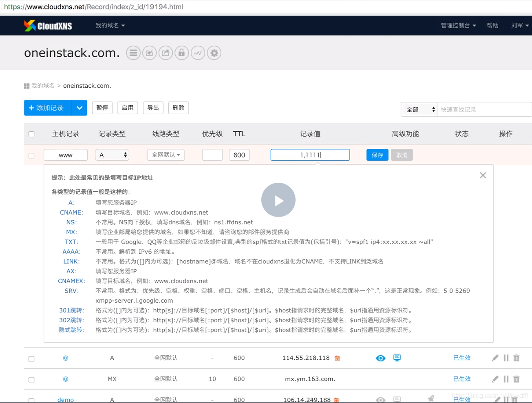Toggle the eye monitor icon on 114.55.218.118 row
Screen dimensions: 532x403
click(380, 358)
